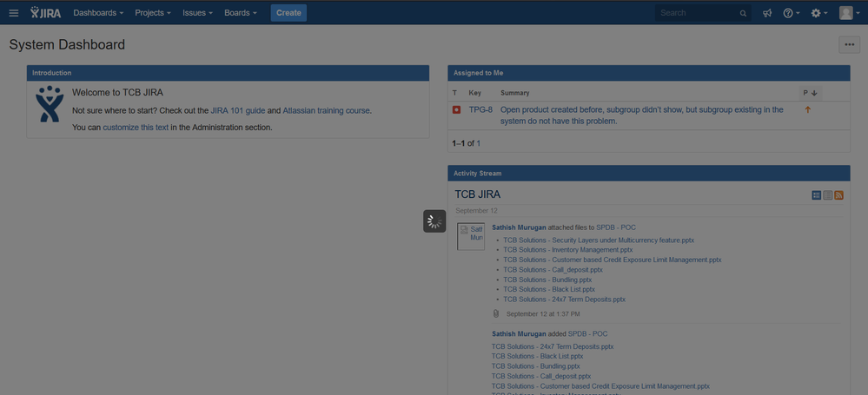Open the TPG-8 summary about subgroup problem
868x395 pixels.
[x=642, y=115]
